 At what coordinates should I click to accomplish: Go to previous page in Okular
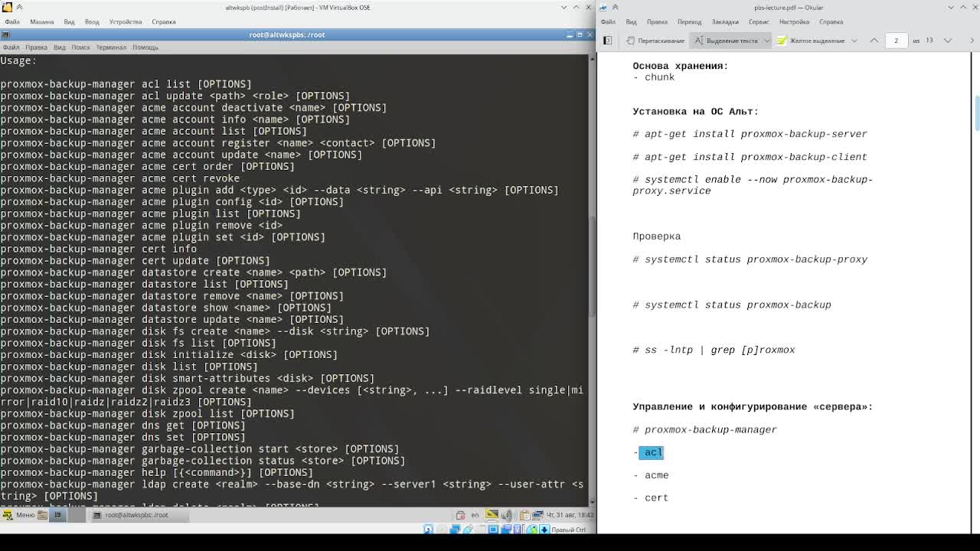tap(874, 41)
